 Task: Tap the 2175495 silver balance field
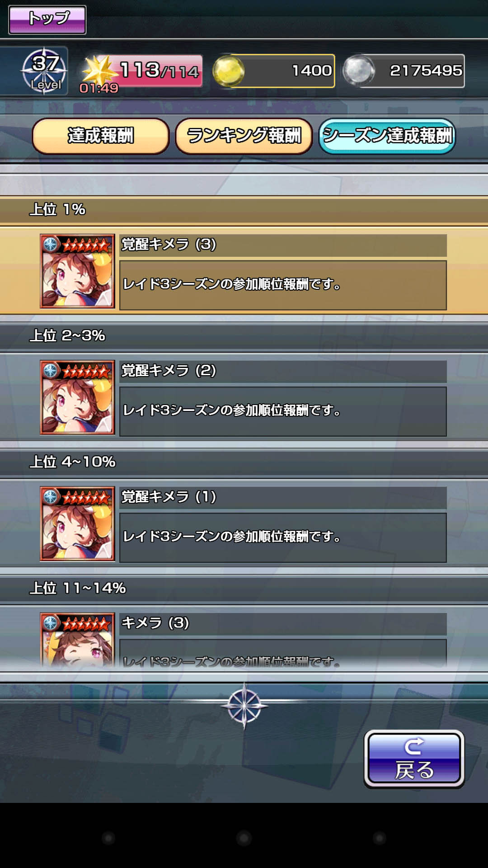[x=411, y=71]
